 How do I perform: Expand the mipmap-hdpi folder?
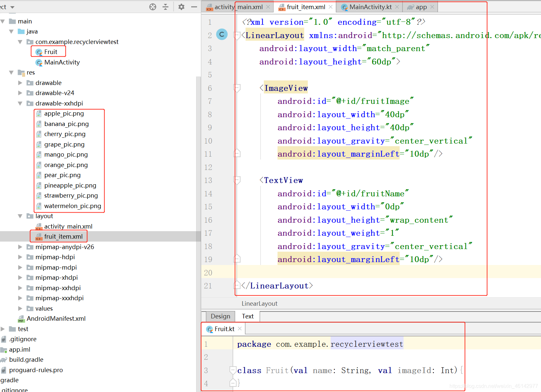pos(20,257)
